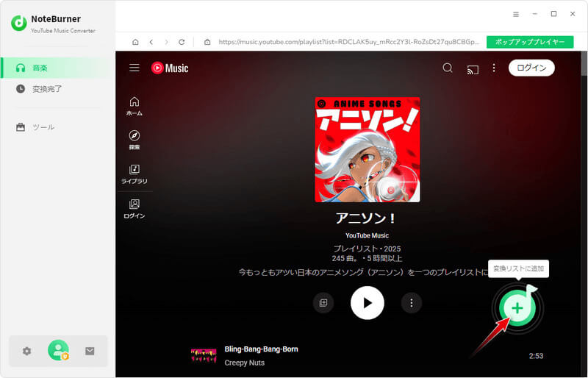Select the Bling-Bang-Bang-Born song title
The image size is (588, 378).
pyautogui.click(x=262, y=349)
